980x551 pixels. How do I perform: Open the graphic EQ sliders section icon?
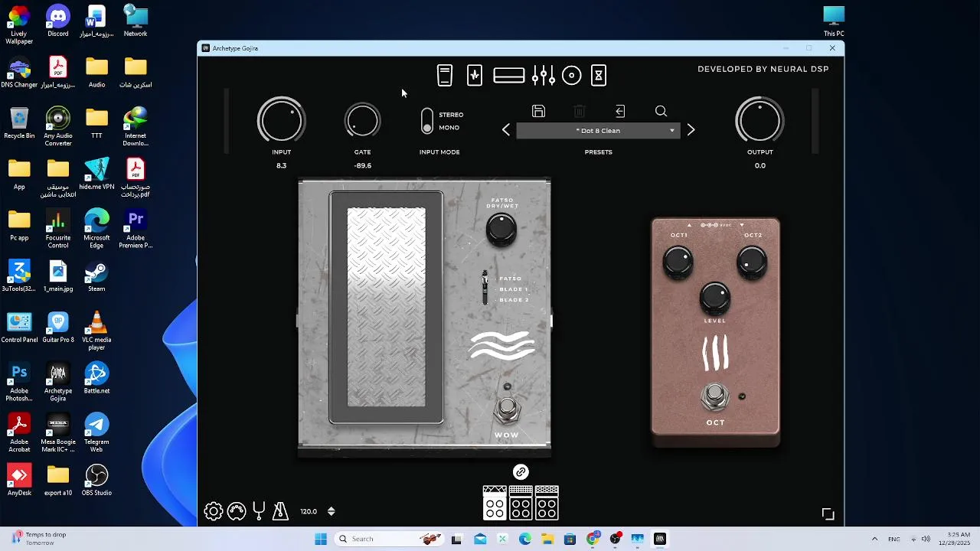[543, 75]
